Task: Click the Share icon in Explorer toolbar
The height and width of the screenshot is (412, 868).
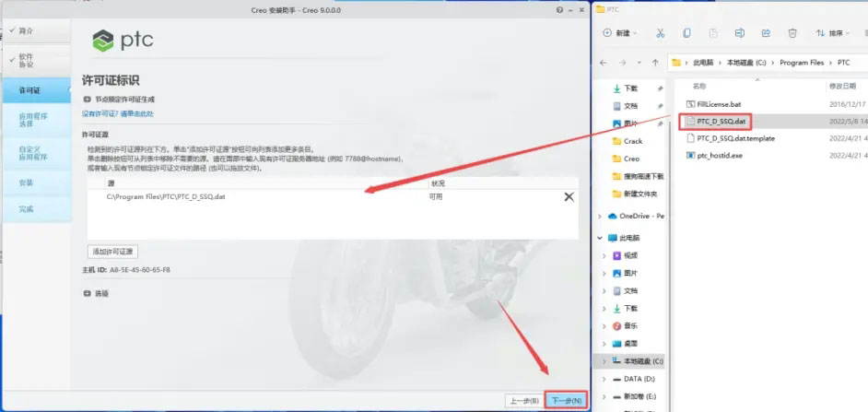Action: (x=766, y=33)
